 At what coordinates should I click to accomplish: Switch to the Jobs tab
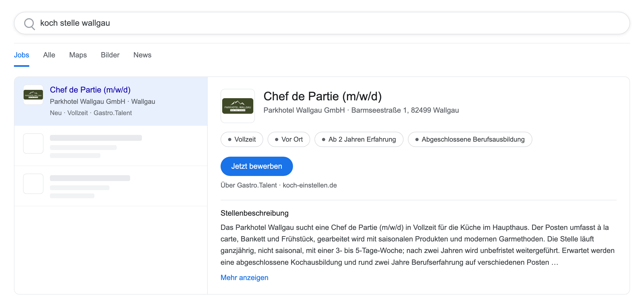click(21, 55)
